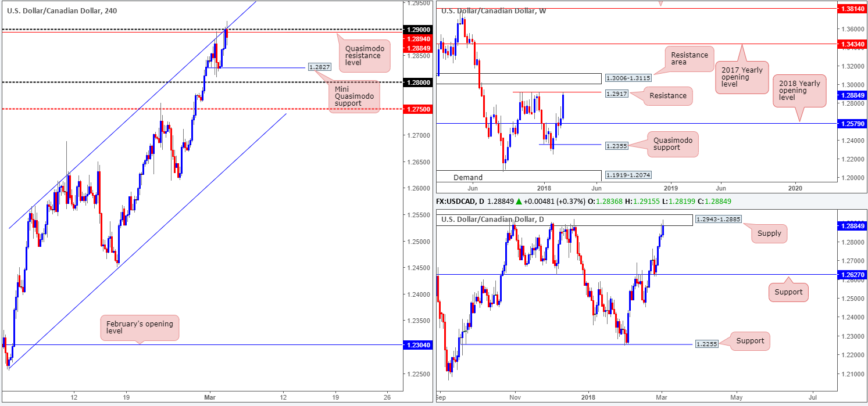The width and height of the screenshot is (868, 406).
Task: Click the 1.2255 level label
Action: point(706,344)
